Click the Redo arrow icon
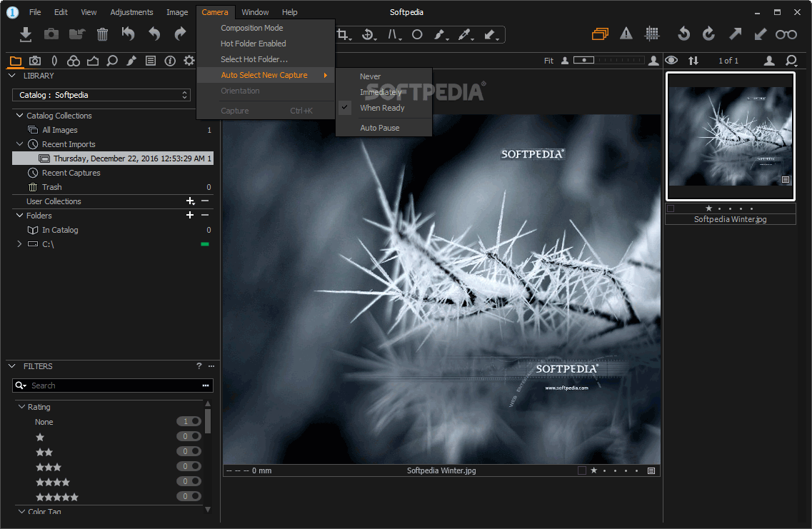The image size is (812, 529). click(180, 34)
